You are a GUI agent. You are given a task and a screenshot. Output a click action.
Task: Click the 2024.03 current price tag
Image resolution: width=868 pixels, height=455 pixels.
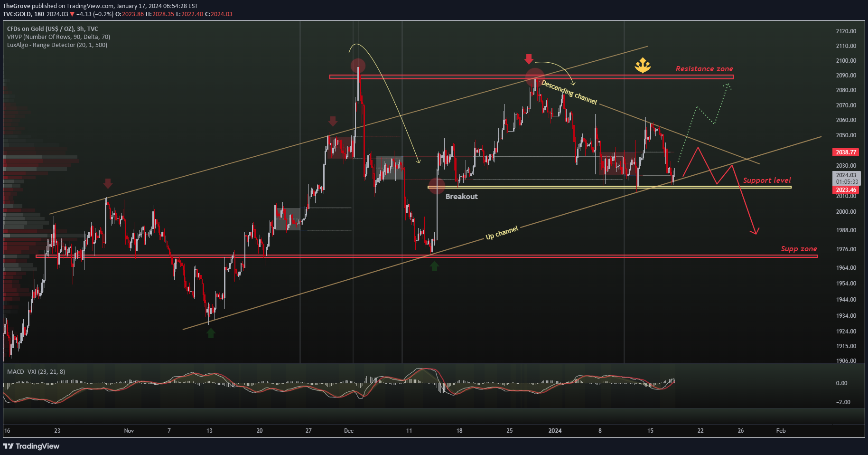(x=846, y=175)
